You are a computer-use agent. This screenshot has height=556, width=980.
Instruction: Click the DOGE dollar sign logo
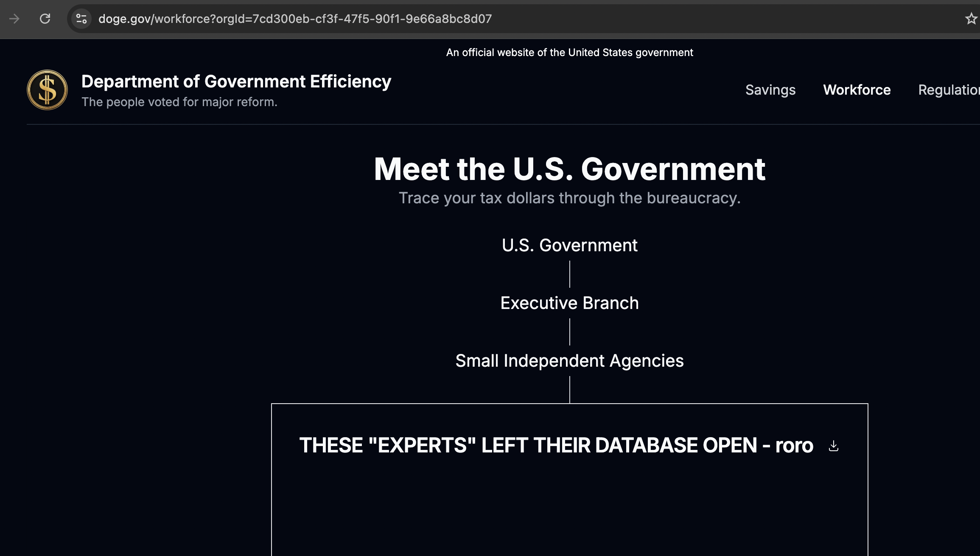47,90
